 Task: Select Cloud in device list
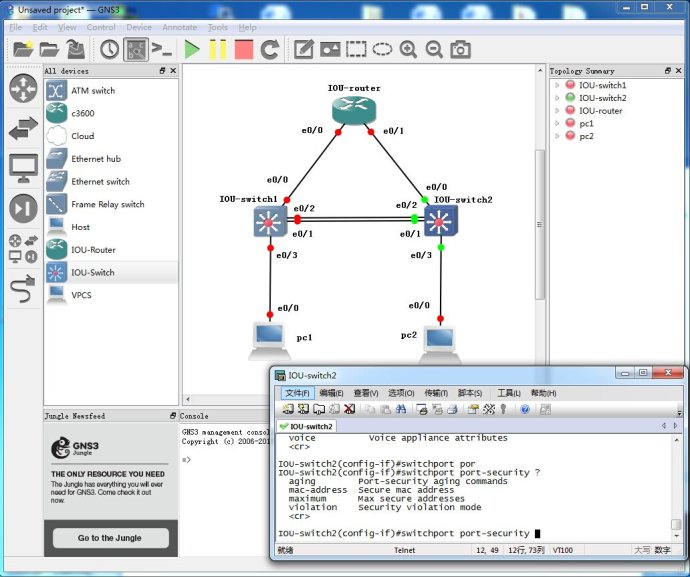pos(111,136)
